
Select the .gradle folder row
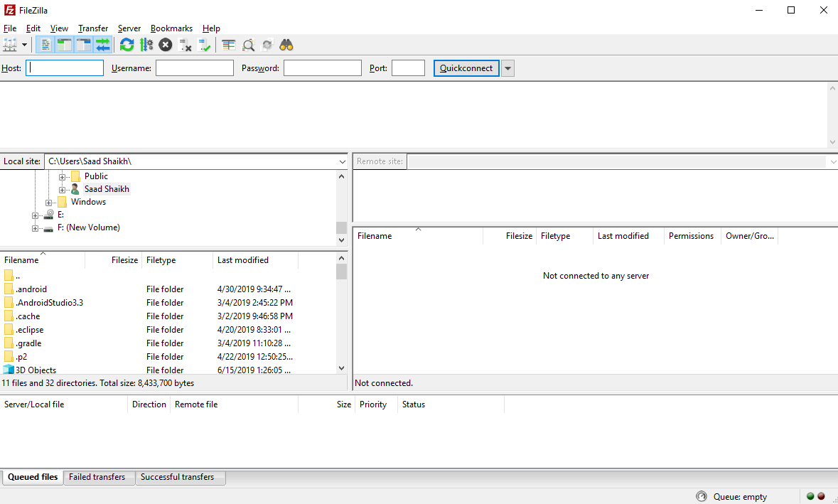[x=168, y=343]
